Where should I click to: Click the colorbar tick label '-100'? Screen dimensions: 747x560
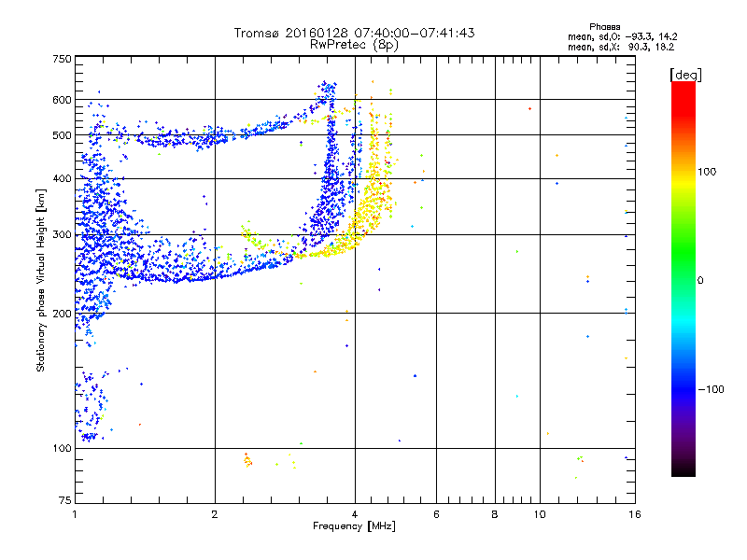coord(711,389)
